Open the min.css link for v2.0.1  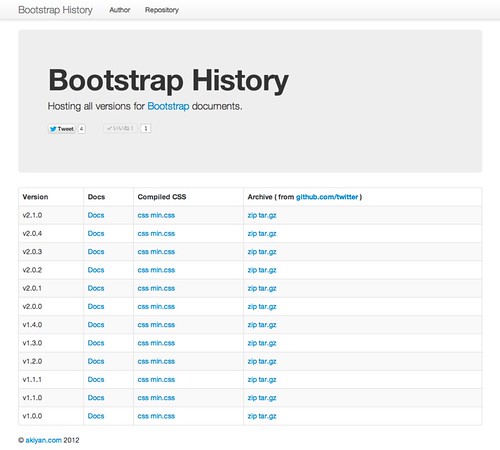(163, 288)
